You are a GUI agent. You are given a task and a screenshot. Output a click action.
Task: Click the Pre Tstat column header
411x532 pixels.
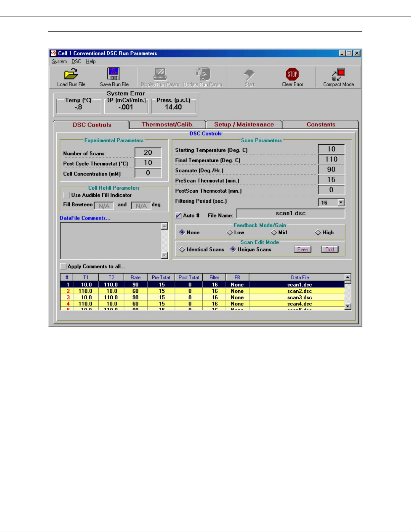(161, 278)
